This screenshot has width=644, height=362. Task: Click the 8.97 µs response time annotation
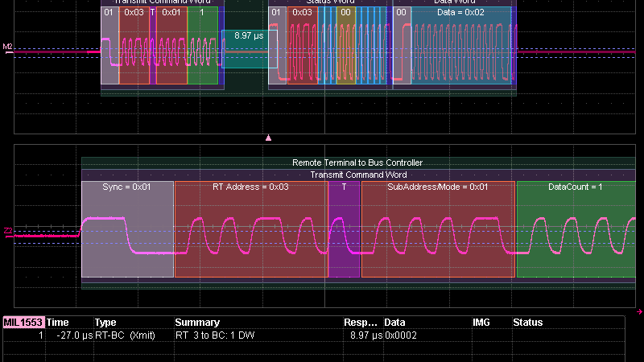(x=249, y=35)
